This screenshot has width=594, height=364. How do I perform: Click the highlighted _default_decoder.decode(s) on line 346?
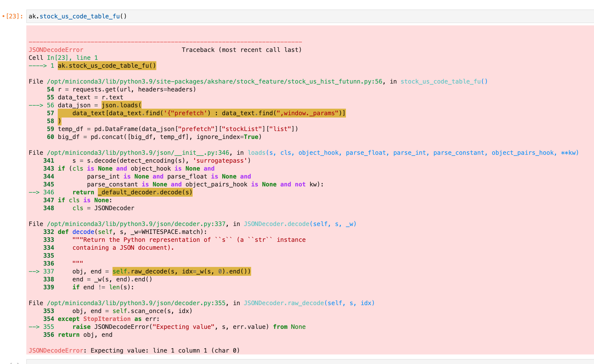(145, 192)
